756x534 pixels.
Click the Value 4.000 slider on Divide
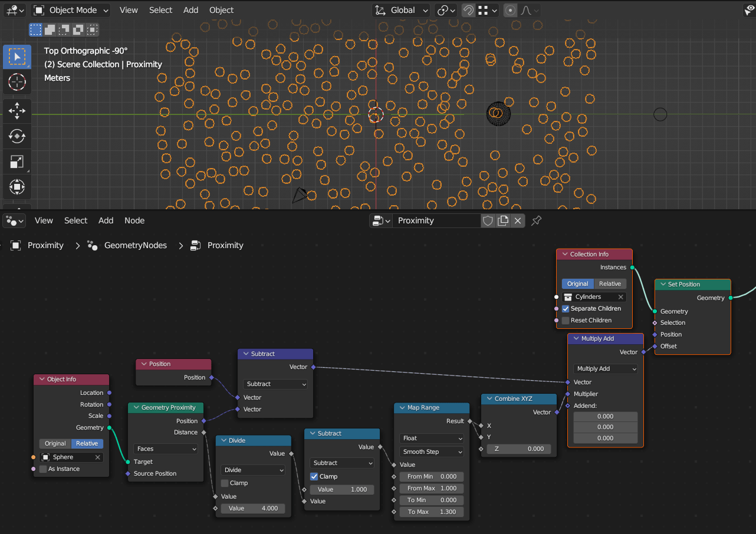tap(253, 508)
